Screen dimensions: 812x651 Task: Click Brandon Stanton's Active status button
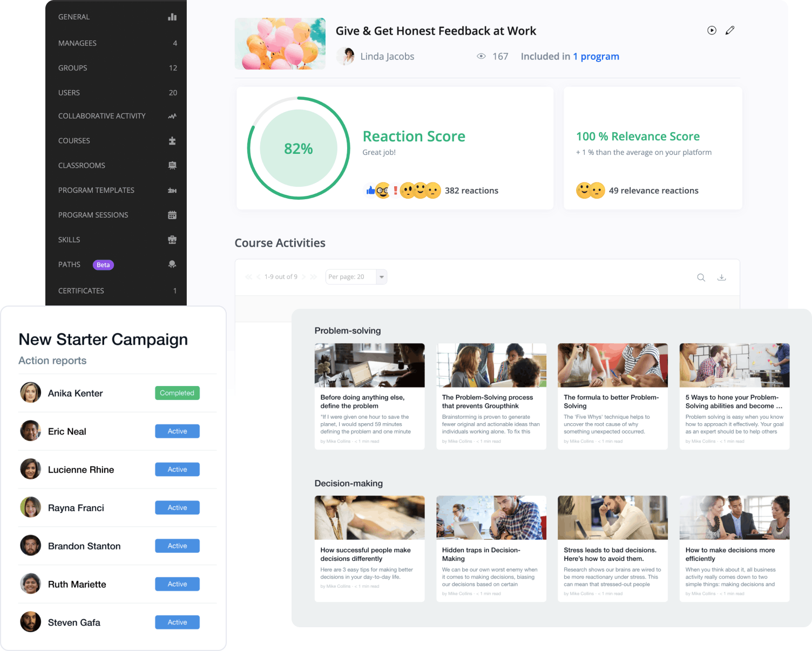click(x=177, y=546)
